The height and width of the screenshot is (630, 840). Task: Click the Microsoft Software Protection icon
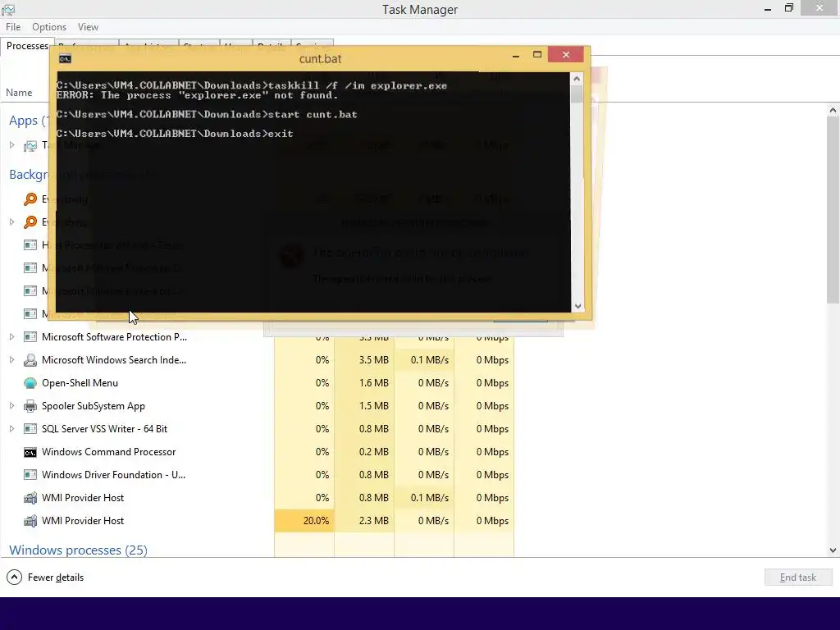[x=30, y=337]
